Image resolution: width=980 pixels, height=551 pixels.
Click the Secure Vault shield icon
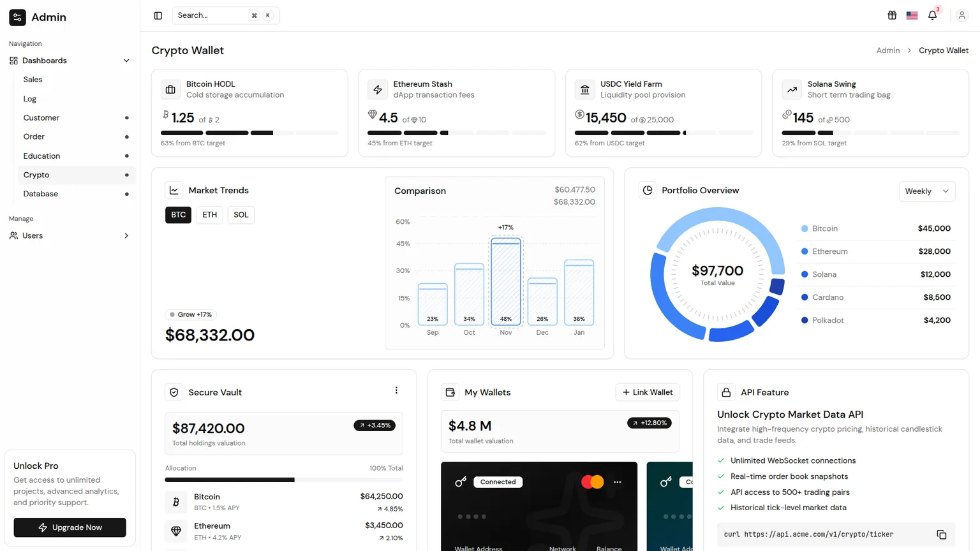click(174, 392)
